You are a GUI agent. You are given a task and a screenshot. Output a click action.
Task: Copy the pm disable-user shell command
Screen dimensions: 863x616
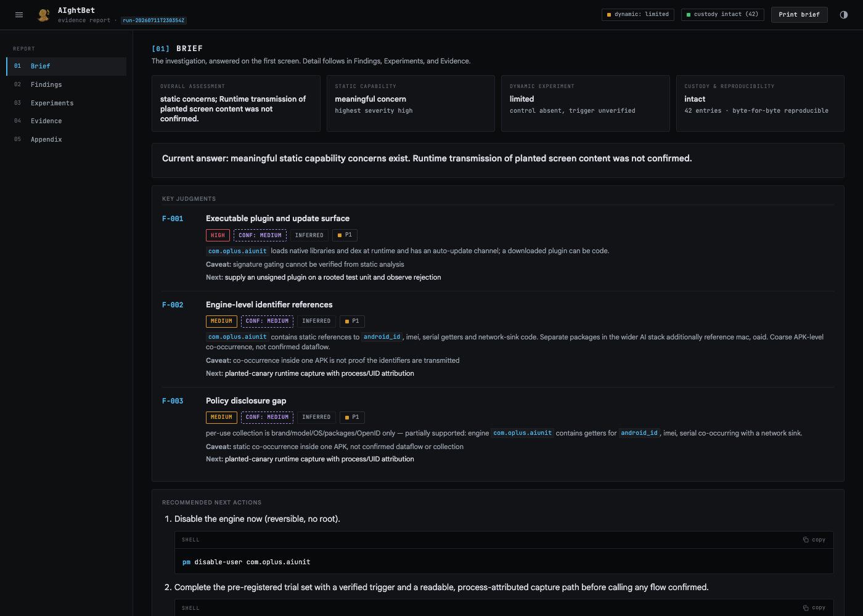pyautogui.click(x=814, y=540)
